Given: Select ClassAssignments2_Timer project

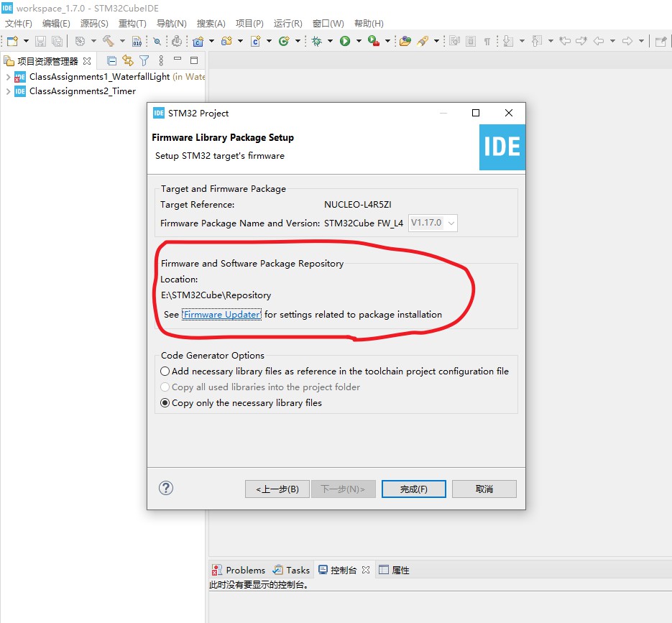Looking at the screenshot, I should click(x=82, y=91).
